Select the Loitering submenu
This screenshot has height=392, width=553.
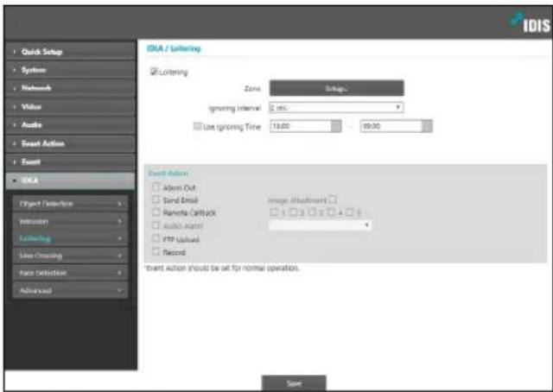[70, 238]
